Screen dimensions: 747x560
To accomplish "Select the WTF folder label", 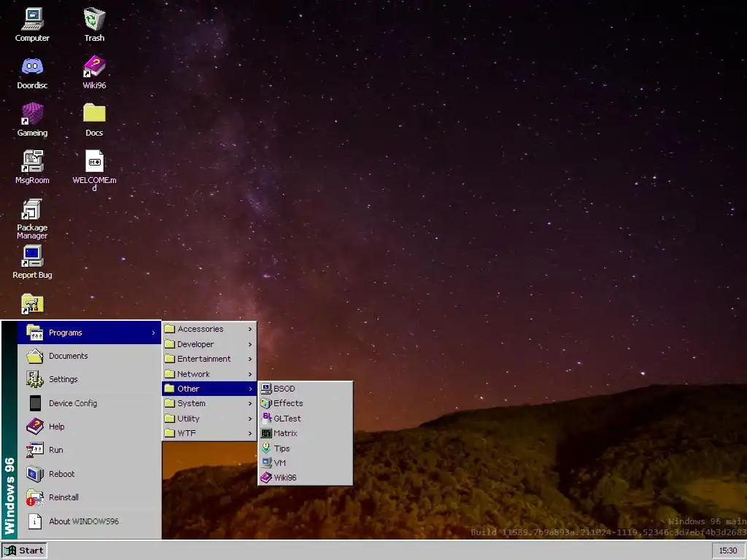I will tap(186, 433).
